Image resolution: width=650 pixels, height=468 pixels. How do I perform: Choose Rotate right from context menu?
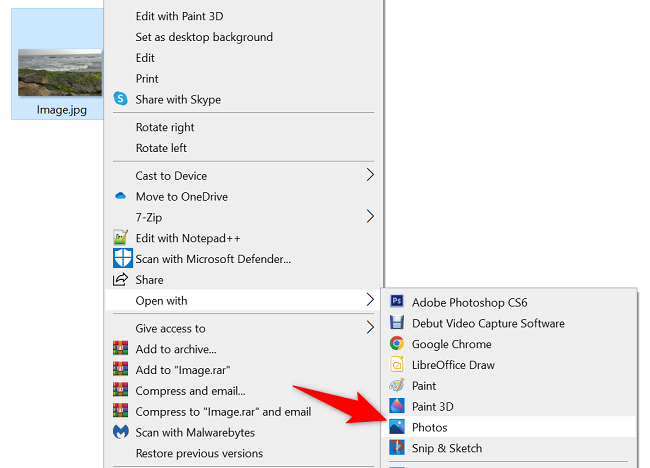(x=165, y=127)
